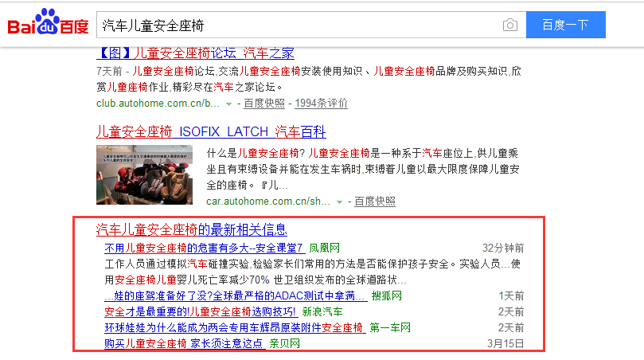The height and width of the screenshot is (360, 644).
Task: Open the ADAC测试 news article link
Action: 235,295
